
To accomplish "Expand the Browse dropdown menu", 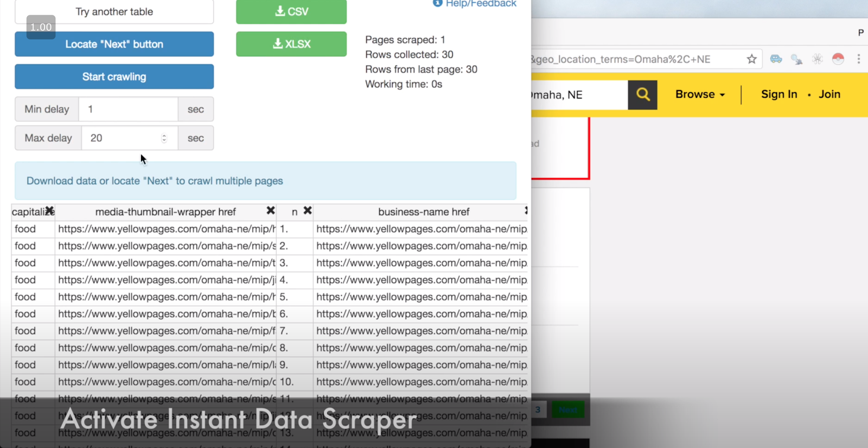I will pos(700,94).
